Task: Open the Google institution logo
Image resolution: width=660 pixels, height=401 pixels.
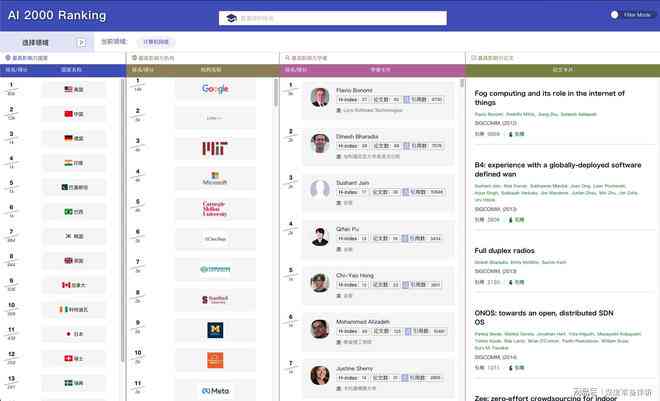Action: pos(215,88)
